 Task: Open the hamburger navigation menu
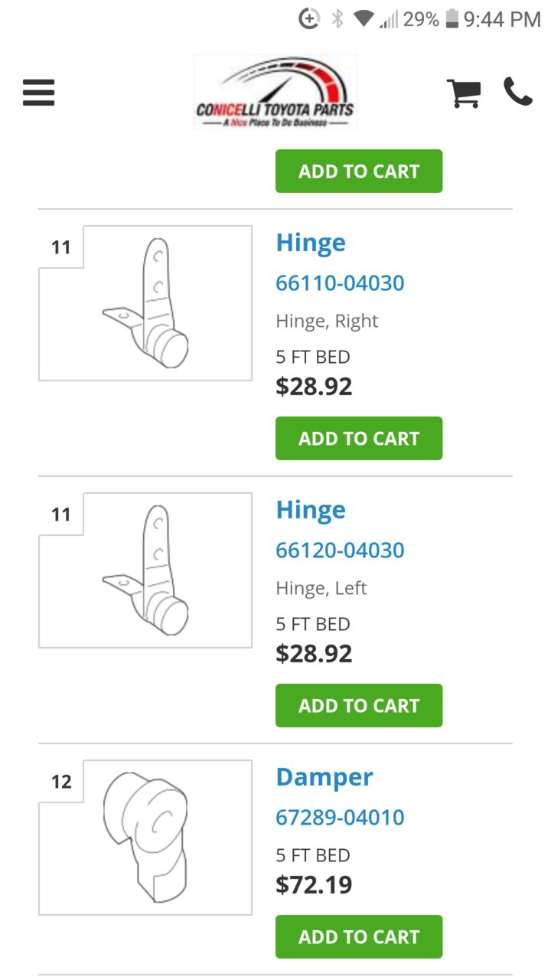(x=38, y=93)
